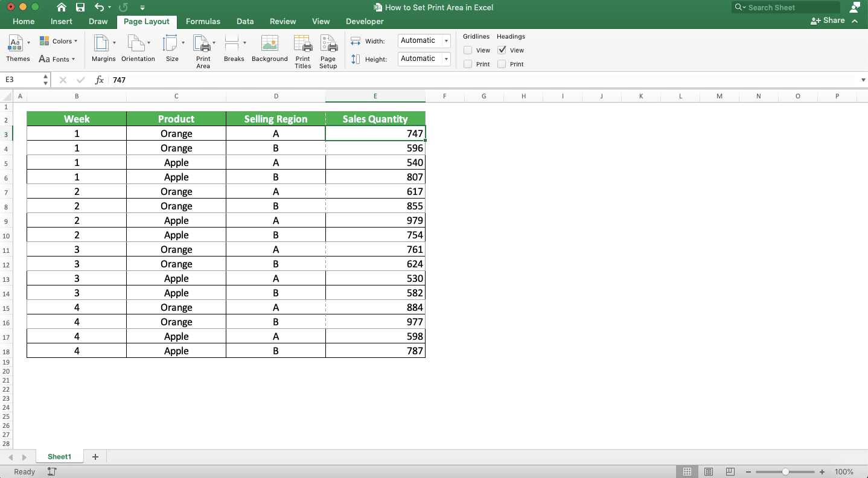
Task: Switch to Normal view in the status bar
Action: point(687,471)
